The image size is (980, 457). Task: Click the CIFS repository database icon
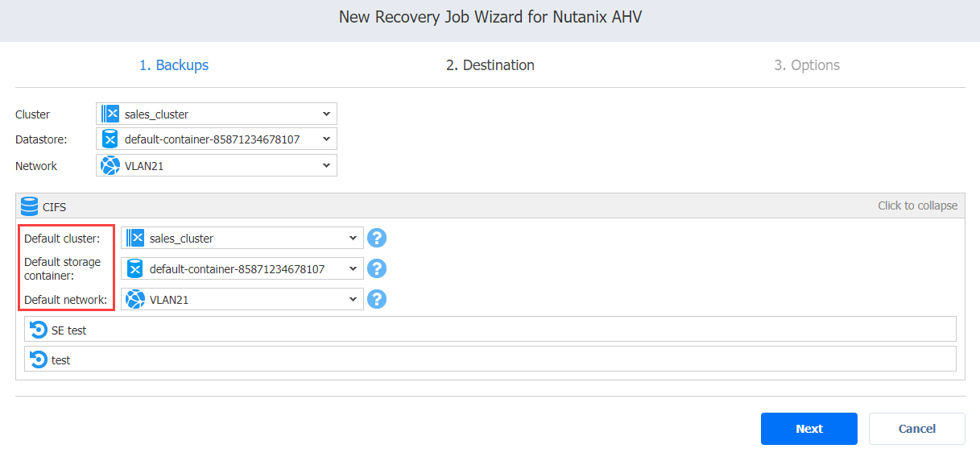click(30, 206)
